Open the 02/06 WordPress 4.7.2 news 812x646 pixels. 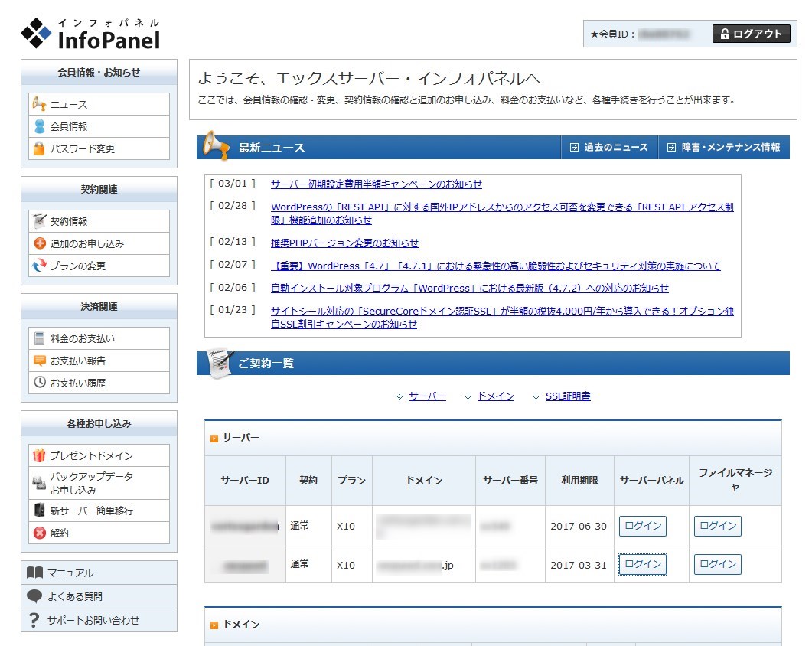470,288
